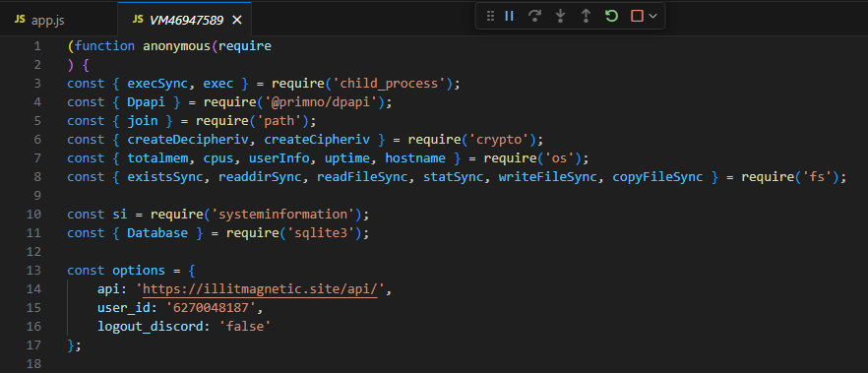Click line number 3 in gutter
This screenshot has width=868, height=373.
pyautogui.click(x=37, y=84)
